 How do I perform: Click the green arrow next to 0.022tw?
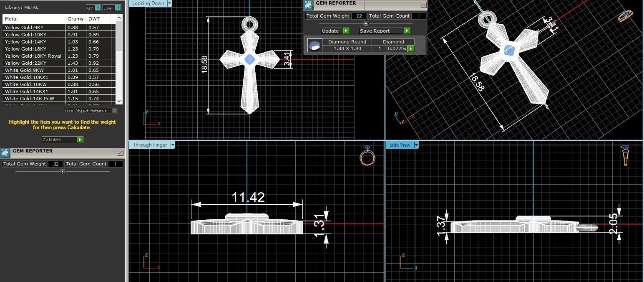tap(411, 49)
